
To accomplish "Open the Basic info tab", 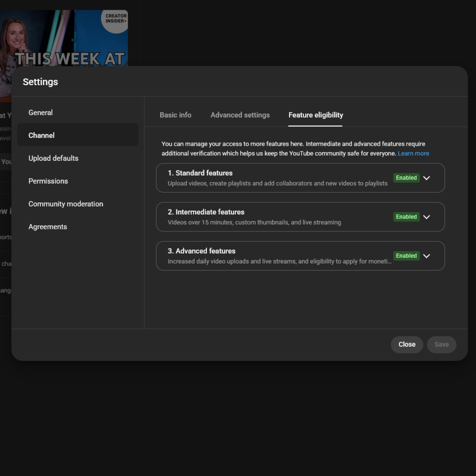I will click(x=175, y=115).
